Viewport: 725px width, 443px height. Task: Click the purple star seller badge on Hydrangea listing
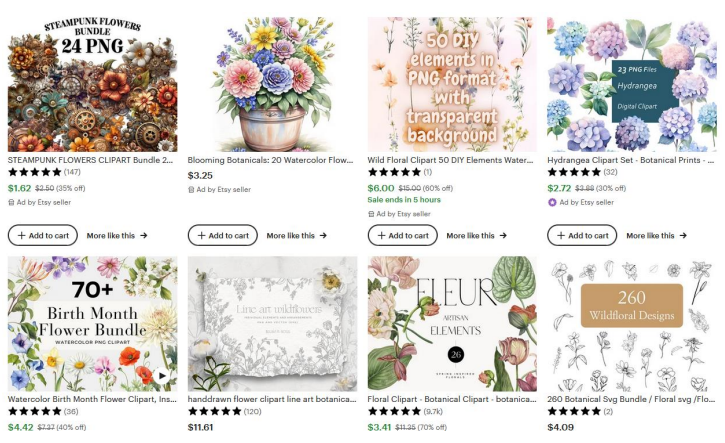(x=552, y=202)
